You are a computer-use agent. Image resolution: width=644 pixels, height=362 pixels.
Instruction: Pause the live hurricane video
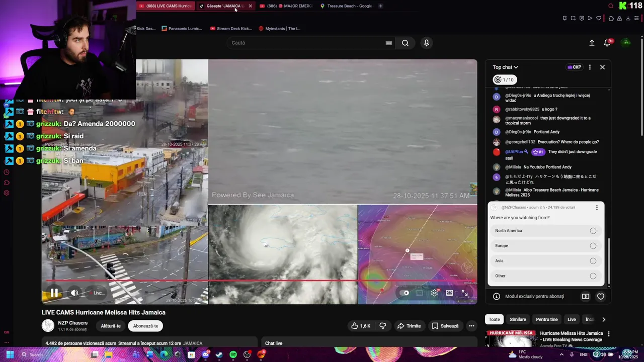click(54, 293)
